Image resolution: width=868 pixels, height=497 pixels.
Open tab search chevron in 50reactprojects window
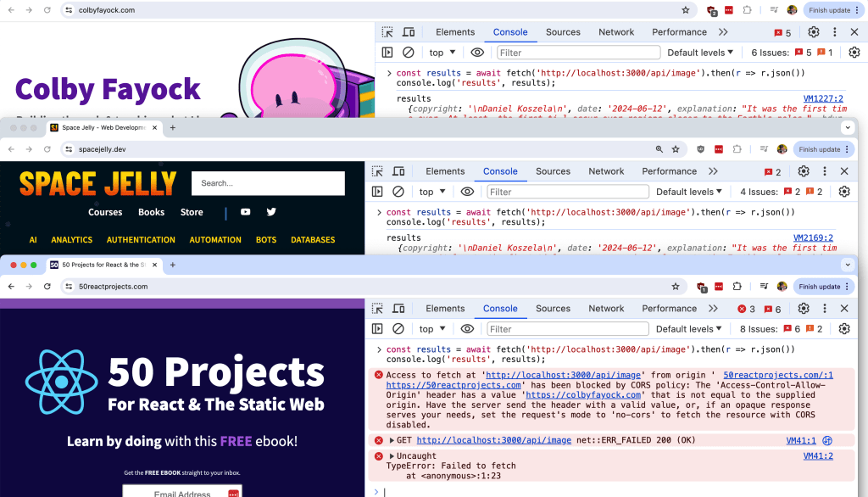(x=848, y=265)
